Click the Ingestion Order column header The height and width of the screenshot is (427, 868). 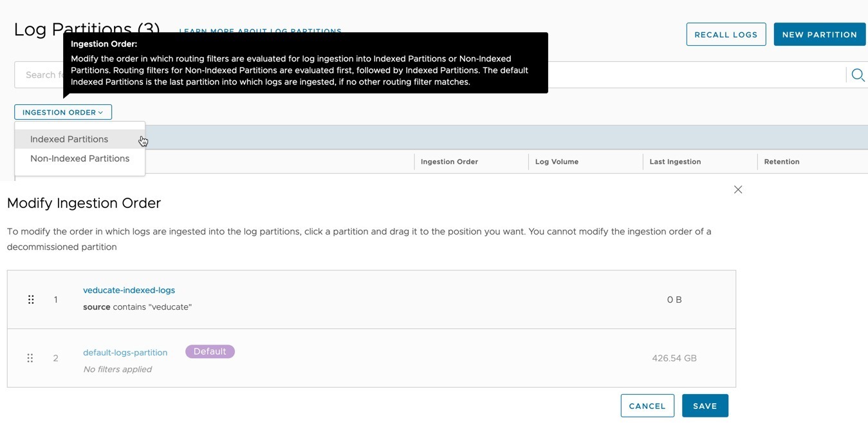click(449, 162)
